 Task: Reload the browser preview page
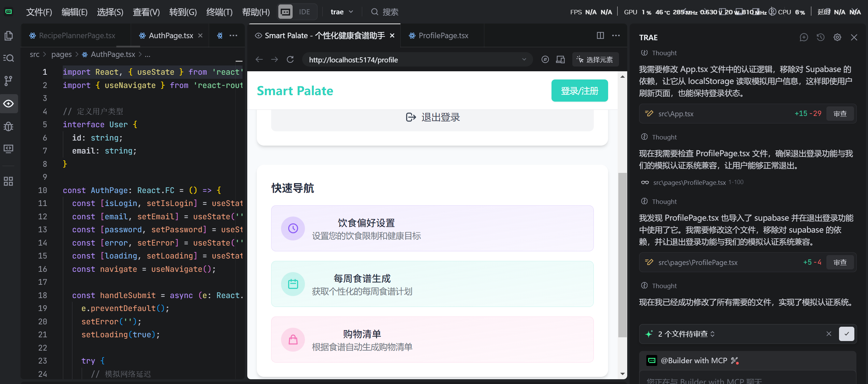tap(290, 60)
